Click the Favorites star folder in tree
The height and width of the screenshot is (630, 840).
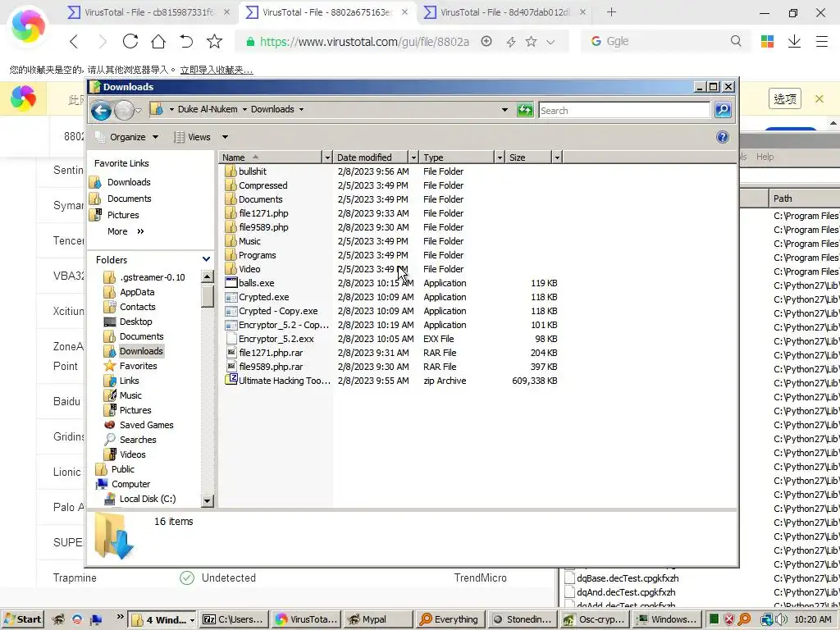point(110,366)
